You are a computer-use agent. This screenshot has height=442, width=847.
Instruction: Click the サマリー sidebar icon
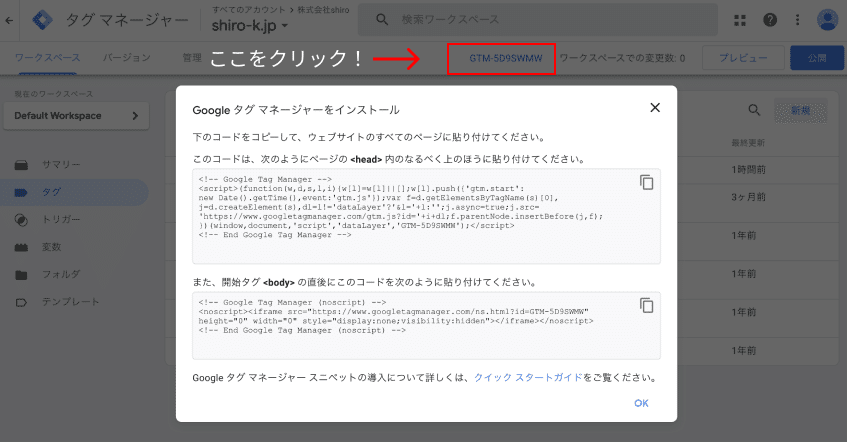[21, 165]
